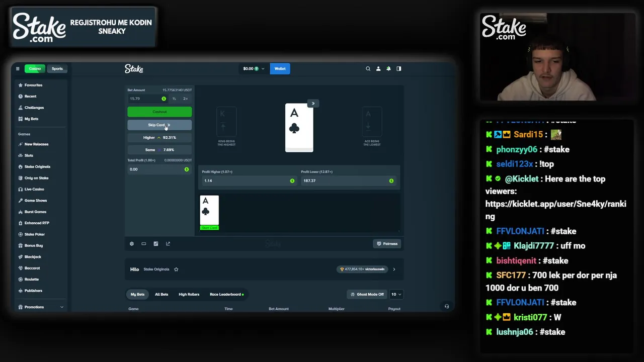644x362 pixels.
Task: Click the Roulette sidebar icon
Action: coord(21,279)
